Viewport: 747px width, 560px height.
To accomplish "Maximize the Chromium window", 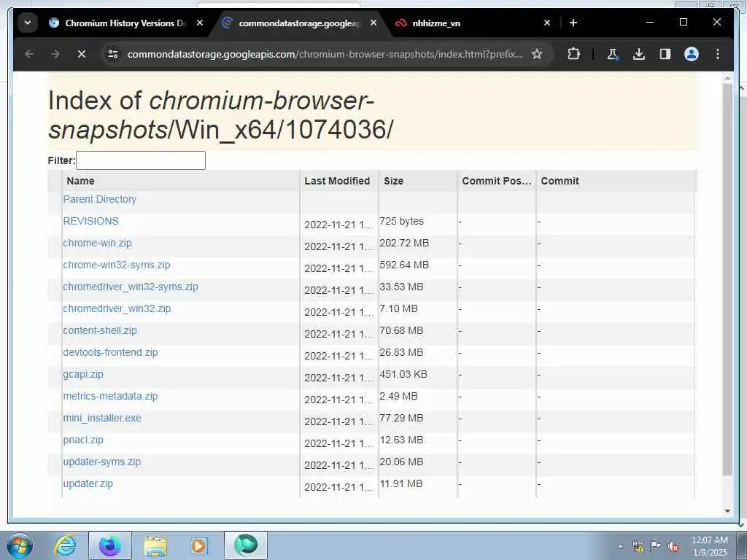I will [x=683, y=23].
